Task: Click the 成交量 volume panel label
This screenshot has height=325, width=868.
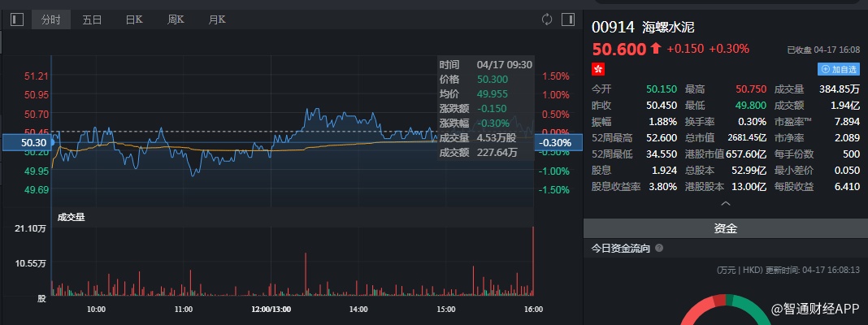Action: (71, 217)
